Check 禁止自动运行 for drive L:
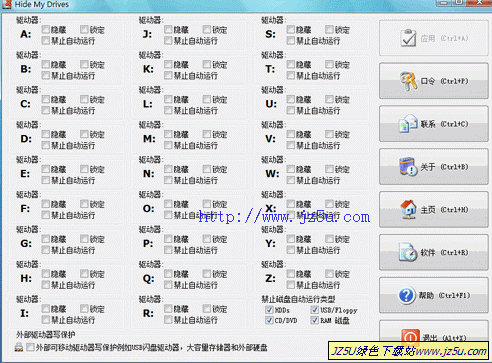Screen dimensions: 492x363 (x=168, y=110)
